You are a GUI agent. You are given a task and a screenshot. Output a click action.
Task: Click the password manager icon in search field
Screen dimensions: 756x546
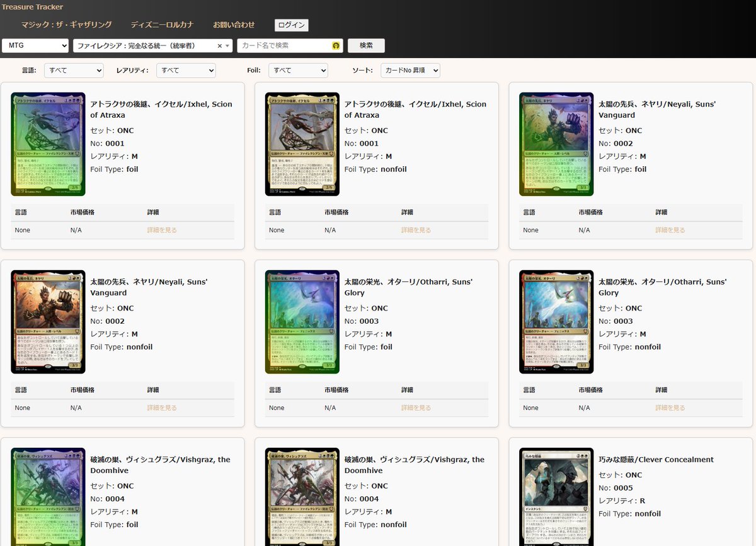(x=336, y=46)
